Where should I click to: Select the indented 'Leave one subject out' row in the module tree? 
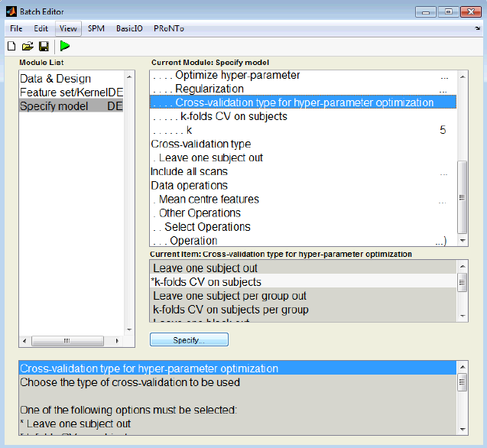303,157
